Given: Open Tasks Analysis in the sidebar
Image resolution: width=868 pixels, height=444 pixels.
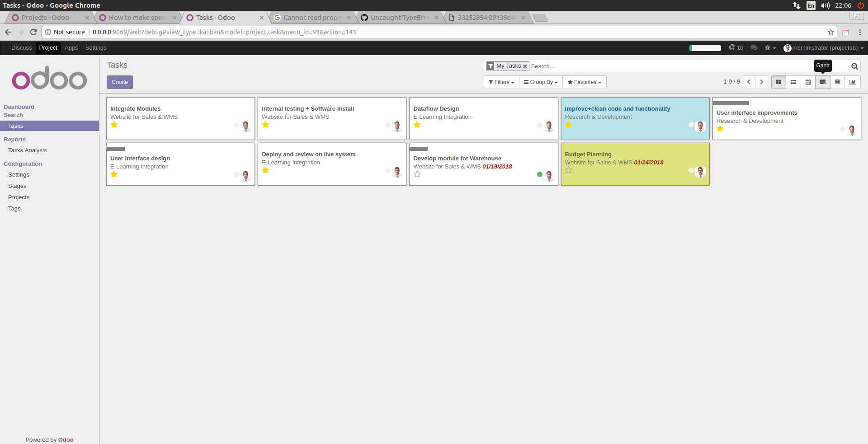Looking at the screenshot, I should click(x=27, y=150).
